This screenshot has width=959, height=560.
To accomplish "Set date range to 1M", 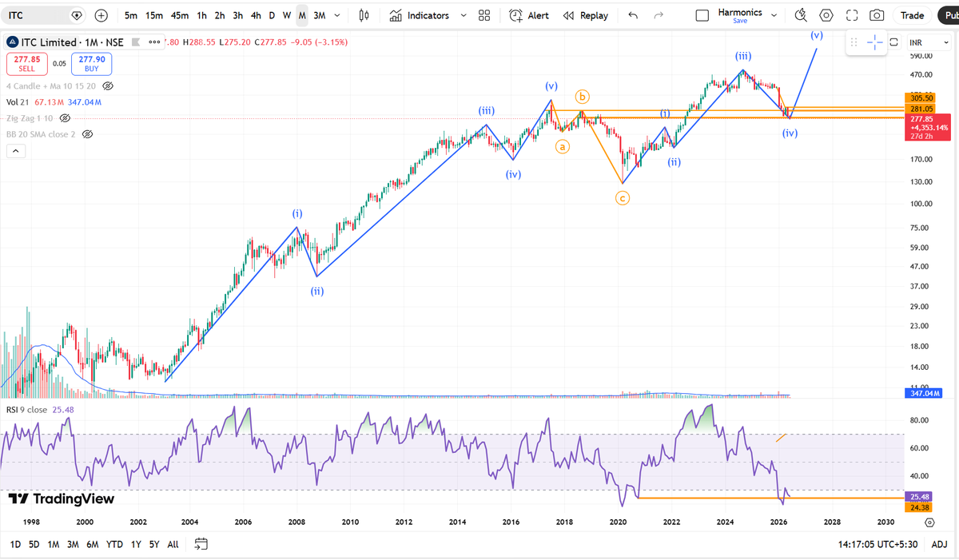I will click(54, 544).
